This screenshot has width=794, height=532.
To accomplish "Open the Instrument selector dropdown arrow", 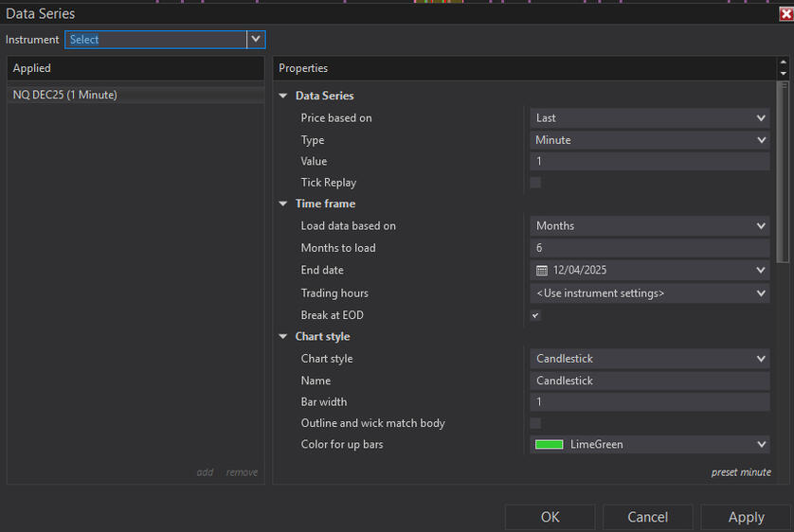I will (x=256, y=40).
